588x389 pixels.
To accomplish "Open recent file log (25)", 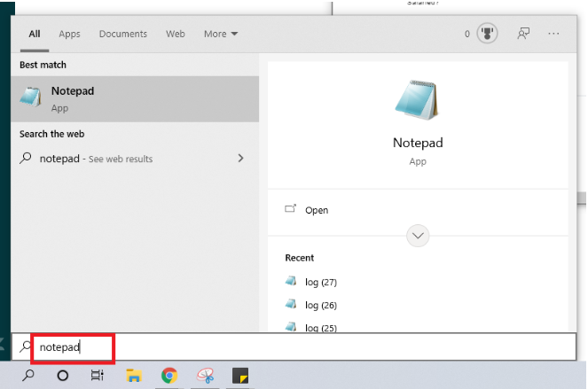I will [321, 327].
